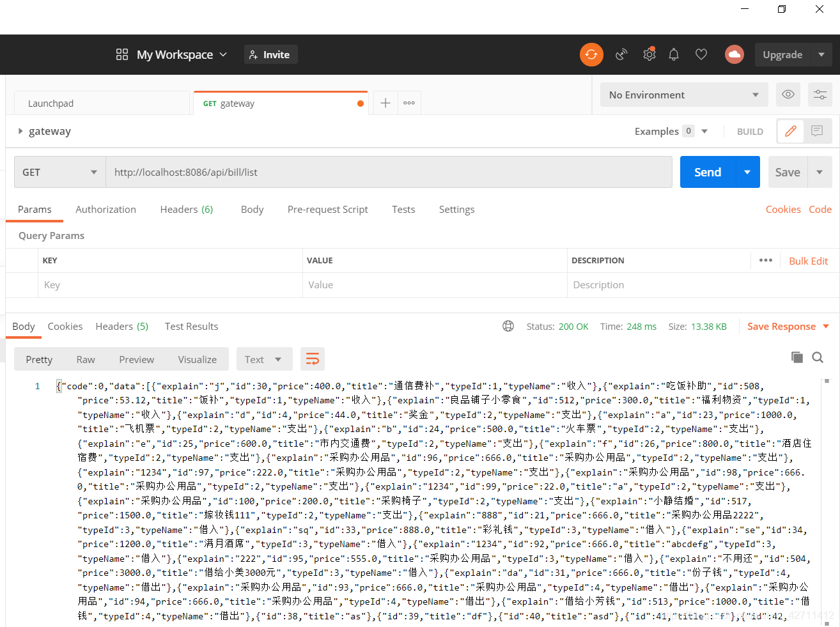Screen dimensions: 840x627
Task: Open the Authorization tab
Action: click(x=105, y=209)
